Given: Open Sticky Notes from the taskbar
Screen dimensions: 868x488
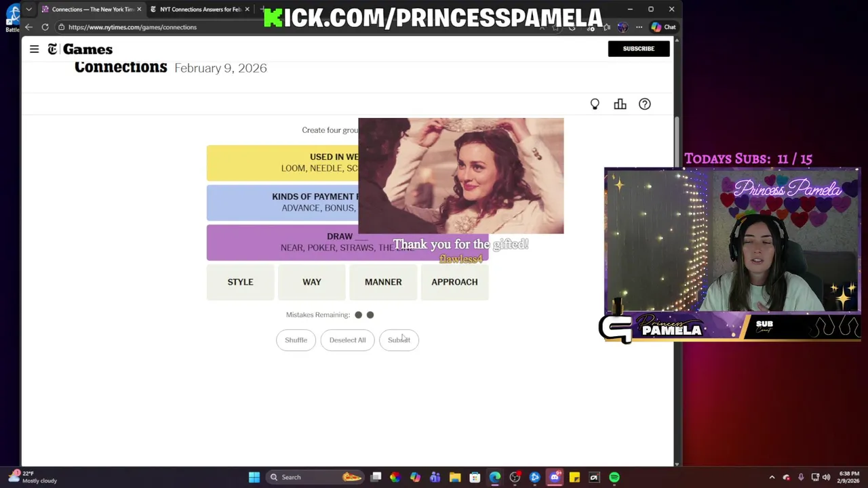Looking at the screenshot, I should 574,477.
